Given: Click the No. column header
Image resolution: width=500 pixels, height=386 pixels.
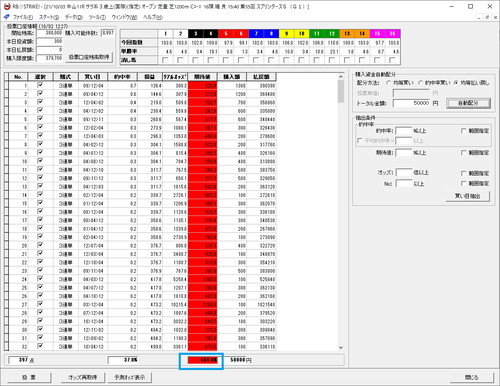Looking at the screenshot, I should tap(18, 77).
